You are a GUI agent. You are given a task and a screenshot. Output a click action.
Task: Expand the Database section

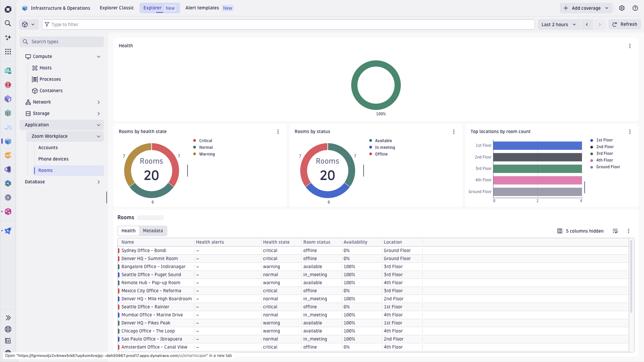click(x=99, y=182)
